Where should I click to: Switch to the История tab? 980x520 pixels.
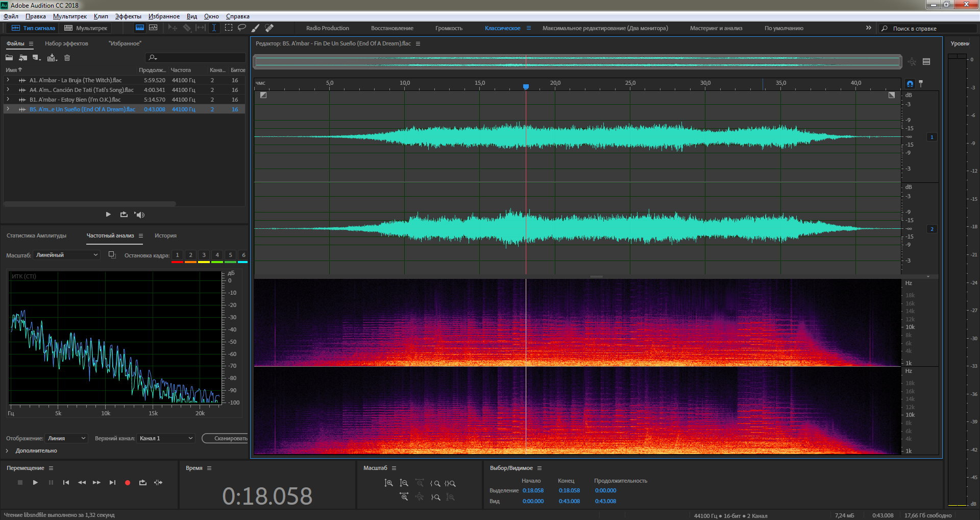165,235
